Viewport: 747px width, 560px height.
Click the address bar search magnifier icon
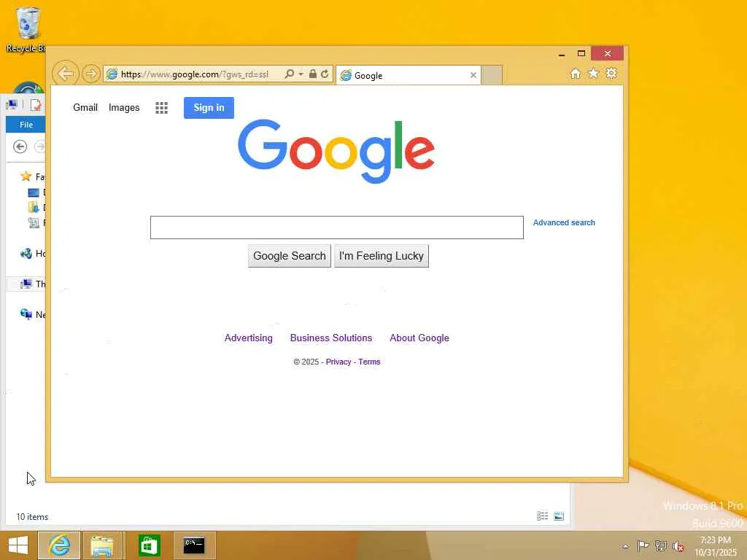coord(289,74)
